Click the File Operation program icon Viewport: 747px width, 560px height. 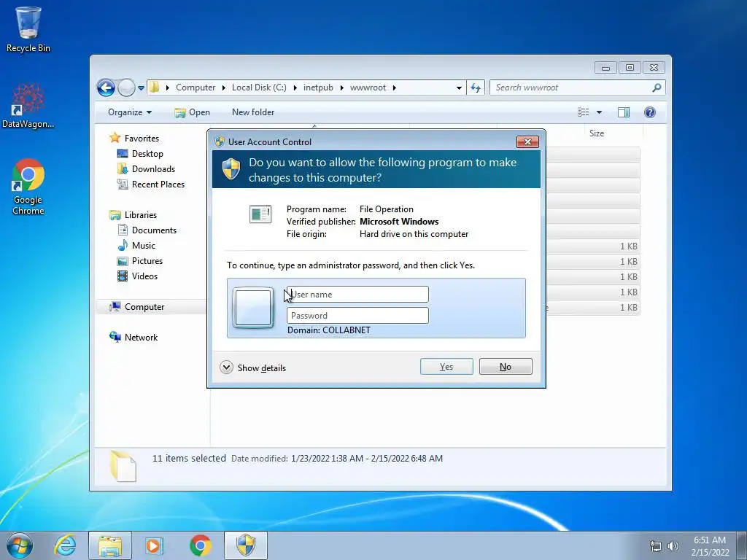260,214
